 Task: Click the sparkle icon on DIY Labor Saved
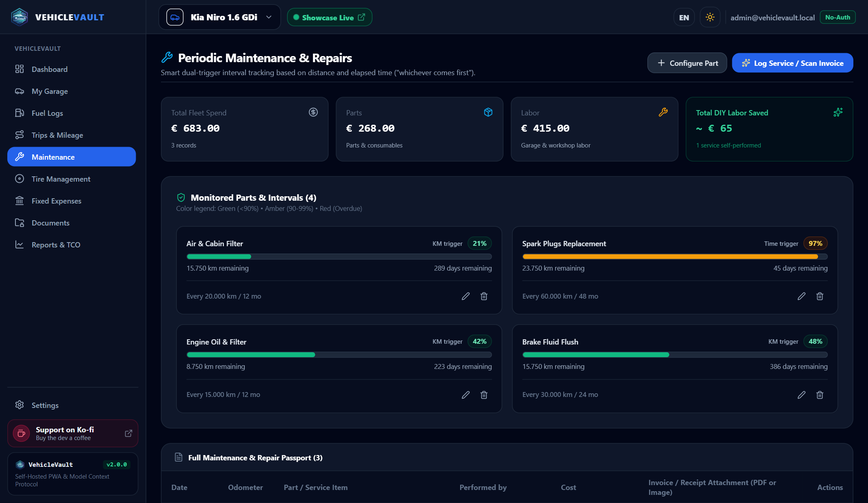pyautogui.click(x=838, y=112)
